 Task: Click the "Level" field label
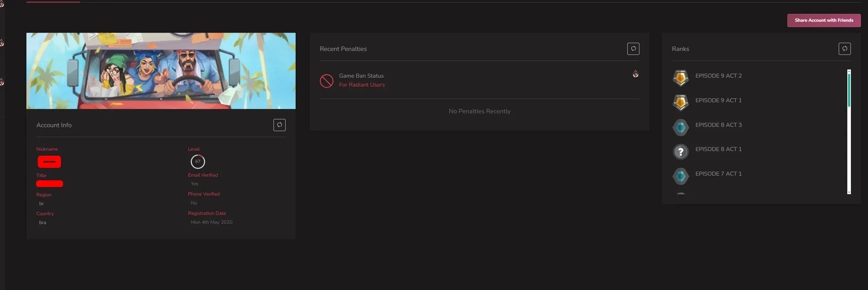point(194,149)
